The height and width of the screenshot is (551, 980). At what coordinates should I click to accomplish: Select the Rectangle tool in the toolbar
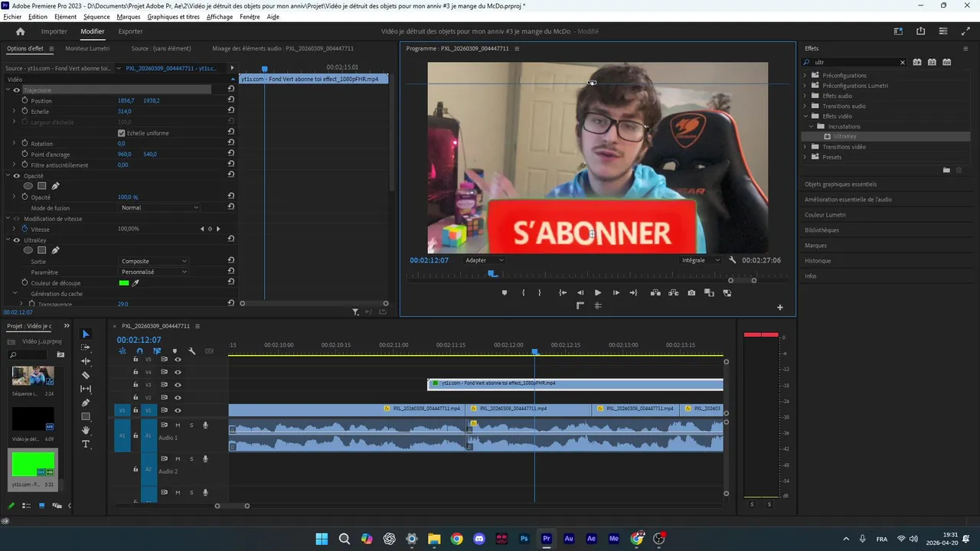tap(86, 416)
